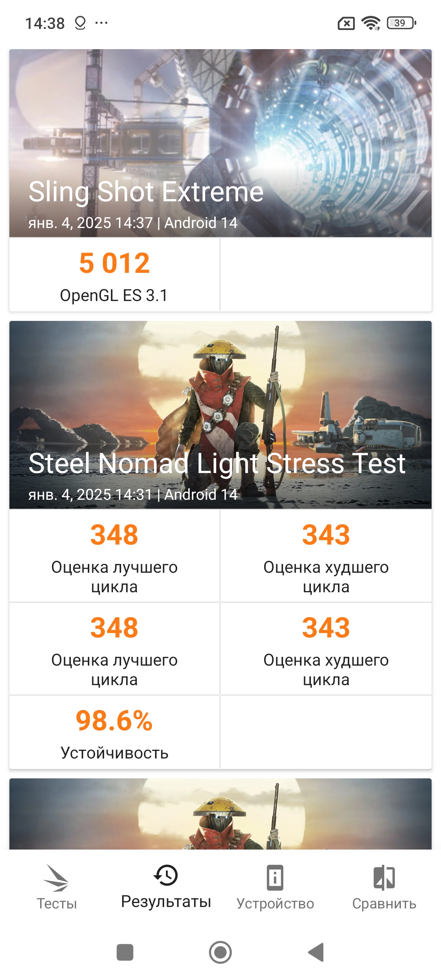Open the Device info icon
This screenshot has width=441, height=980.
[x=275, y=877]
